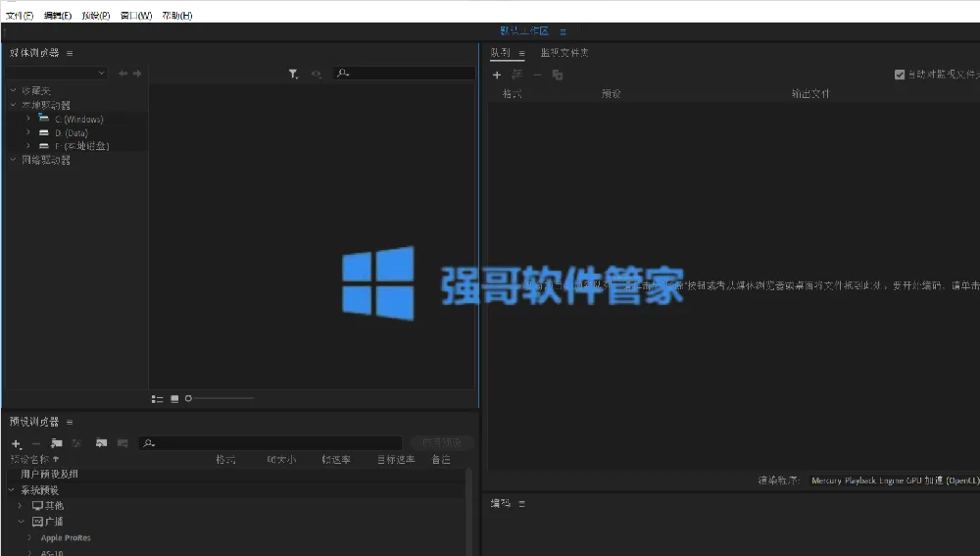
Task: Select the D: (Data) drive entry
Action: click(x=72, y=132)
